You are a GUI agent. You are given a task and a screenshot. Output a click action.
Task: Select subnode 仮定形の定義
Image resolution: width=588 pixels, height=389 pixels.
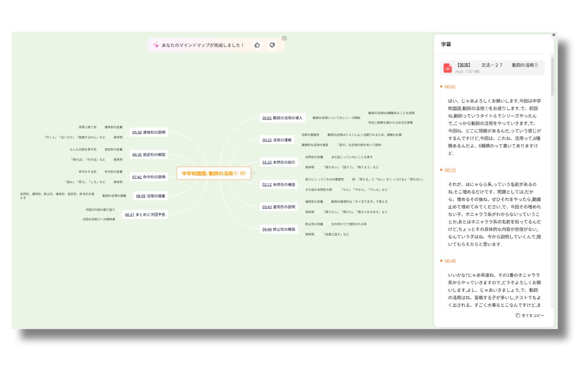(113, 150)
